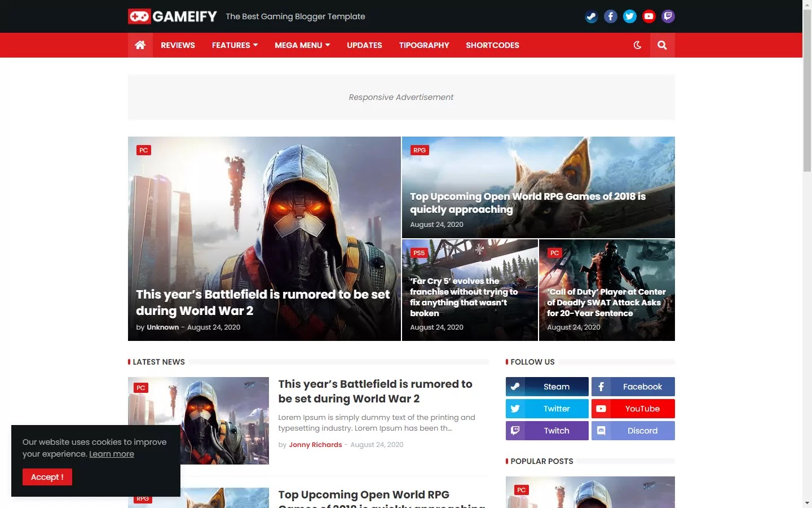The width and height of the screenshot is (812, 508).
Task: Follow on Twitch button
Action: (547, 431)
